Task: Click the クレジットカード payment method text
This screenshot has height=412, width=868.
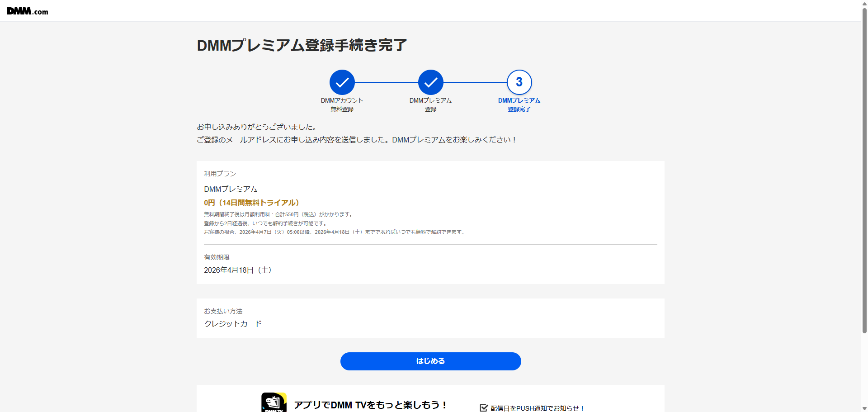Action: point(233,324)
